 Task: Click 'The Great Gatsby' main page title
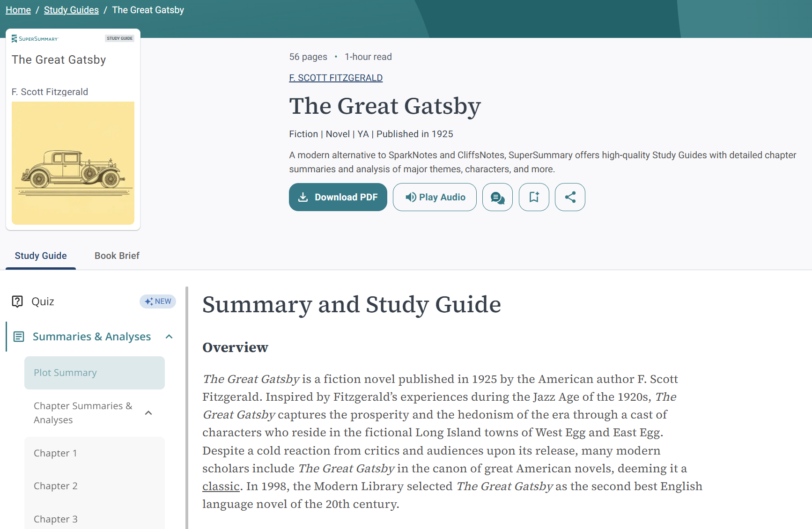(x=385, y=106)
